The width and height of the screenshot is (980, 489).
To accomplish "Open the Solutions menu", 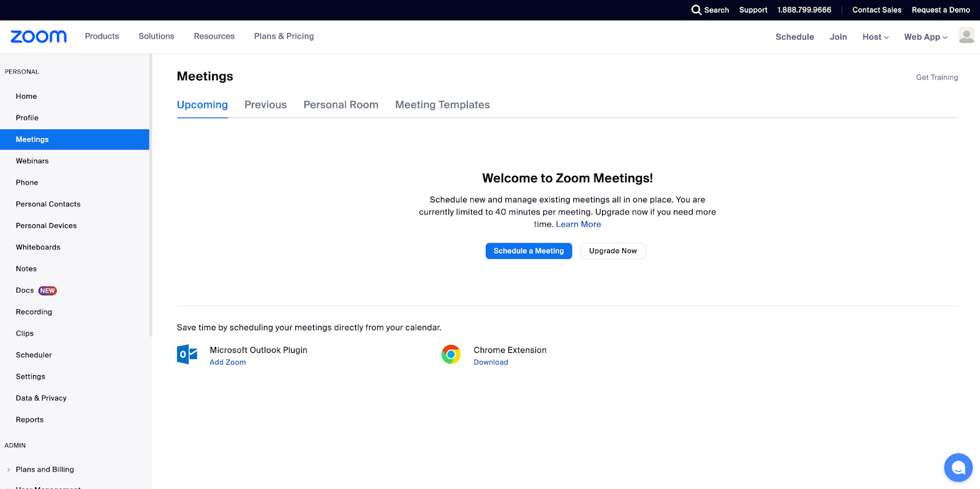I will click(x=156, y=36).
